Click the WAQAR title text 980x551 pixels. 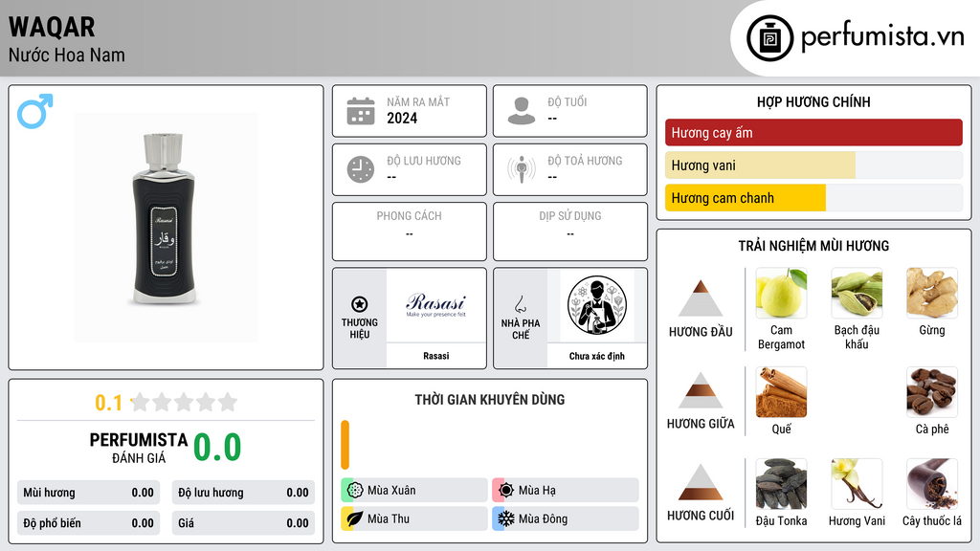click(52, 27)
